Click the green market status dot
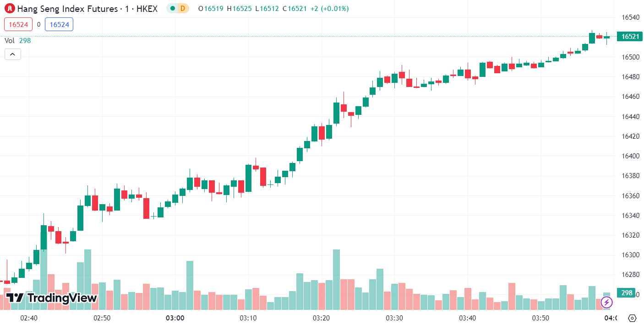 click(172, 8)
